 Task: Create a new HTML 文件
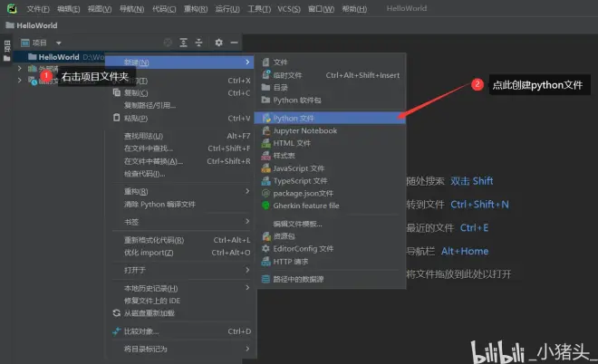(x=330, y=143)
